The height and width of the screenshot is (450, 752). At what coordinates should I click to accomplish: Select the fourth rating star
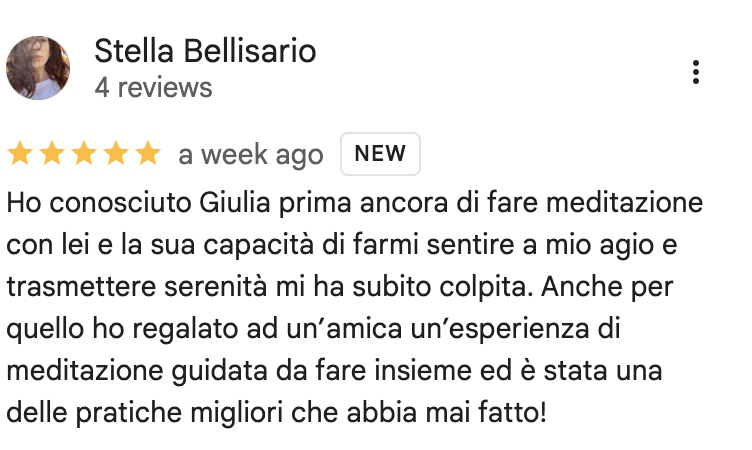tap(116, 154)
